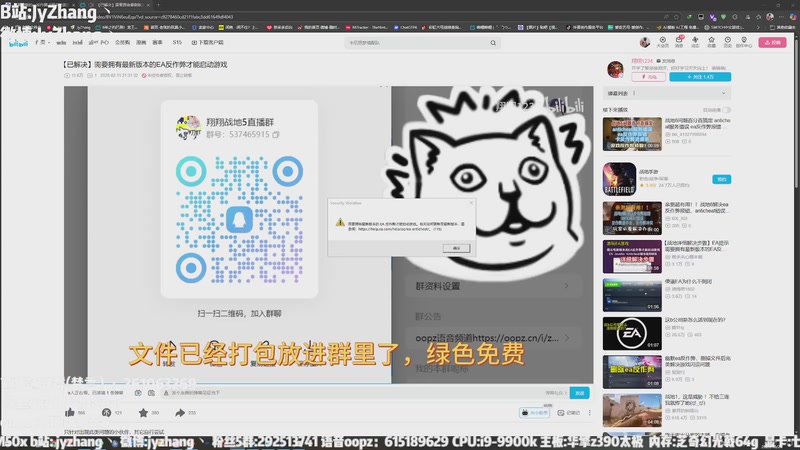Open the Battlefield game app icon
This screenshot has width=800, height=450.
click(619, 179)
